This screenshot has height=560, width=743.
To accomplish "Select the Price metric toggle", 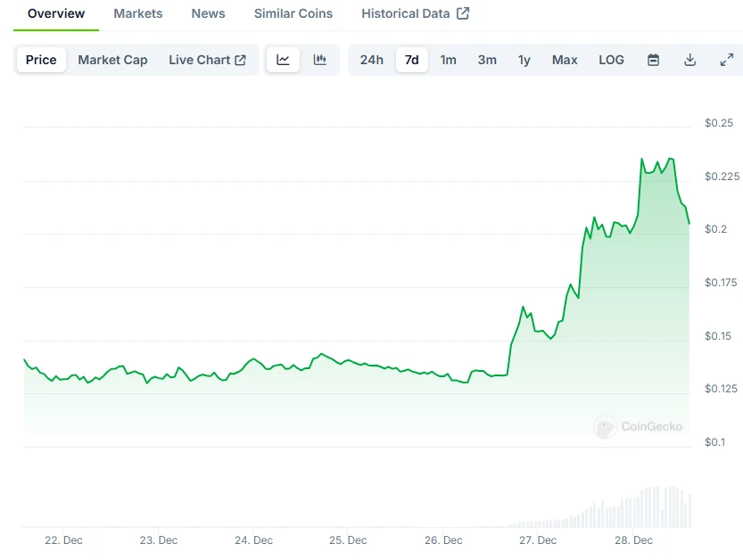I will [40, 60].
